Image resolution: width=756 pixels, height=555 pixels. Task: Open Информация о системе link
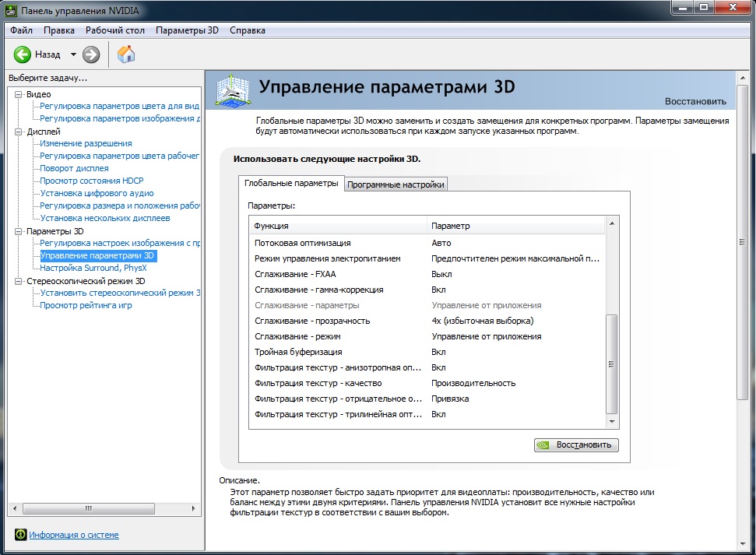click(74, 535)
